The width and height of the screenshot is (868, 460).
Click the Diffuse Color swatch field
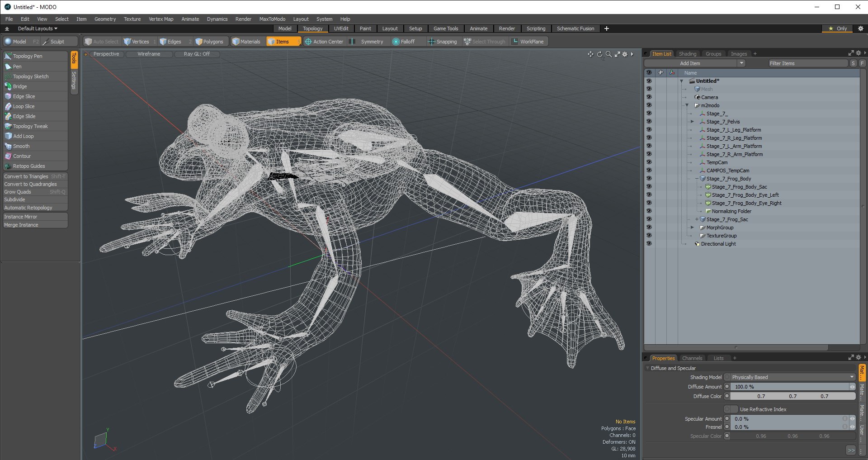pos(793,396)
